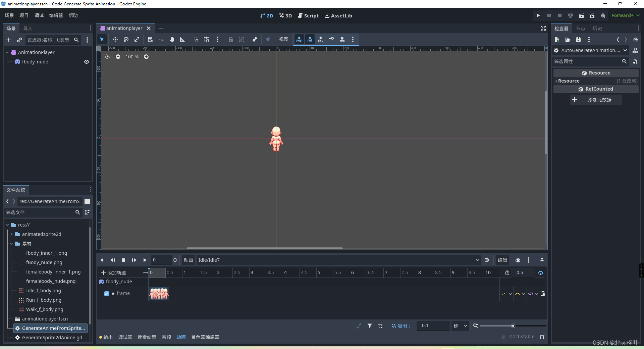Screen dimensions: 644x349
Task: Adjust the animation timeline zoom slider
Action: (513, 326)
